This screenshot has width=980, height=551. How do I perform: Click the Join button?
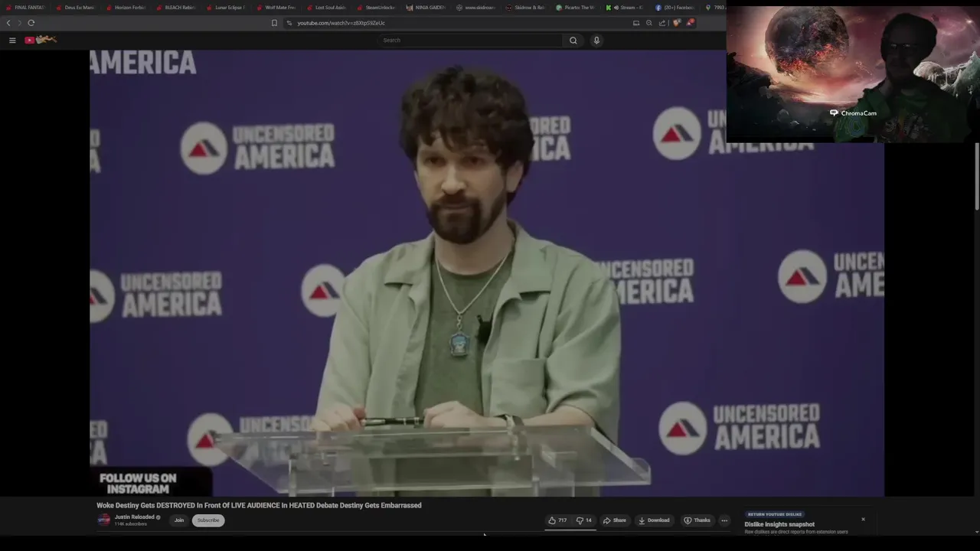[179, 520]
